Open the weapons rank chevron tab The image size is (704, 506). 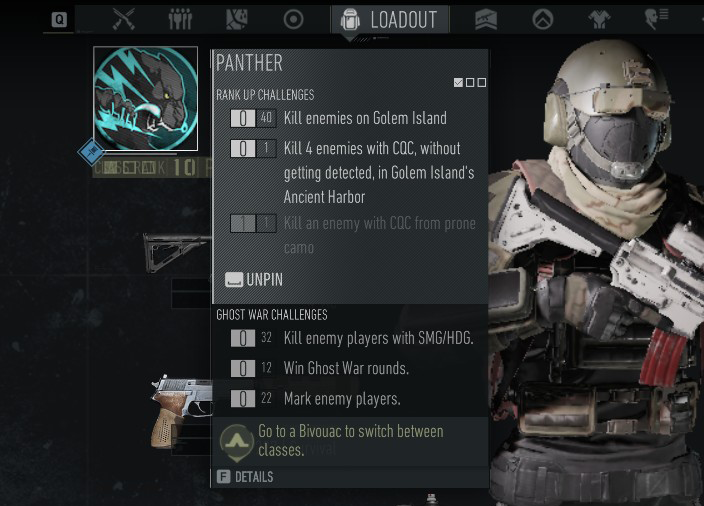pyautogui.click(x=486, y=19)
